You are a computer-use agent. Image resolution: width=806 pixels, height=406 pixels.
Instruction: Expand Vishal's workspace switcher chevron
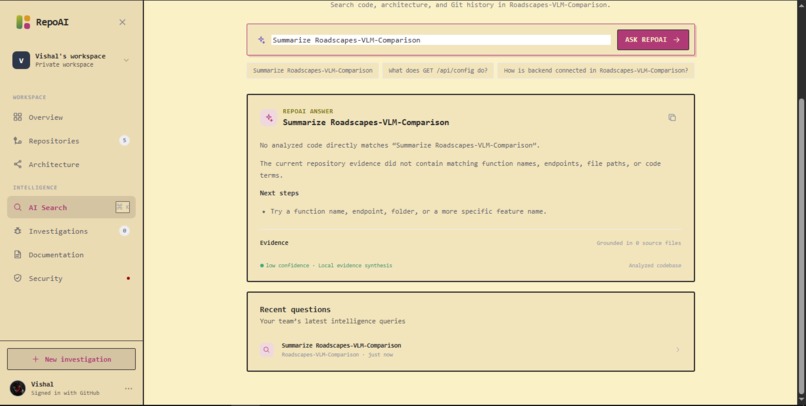[126, 60]
